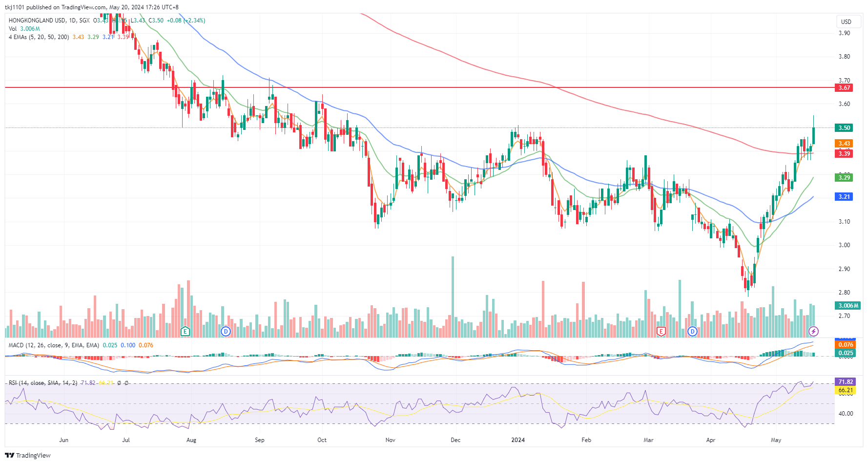Click the Dec label on time axis
Screen dimensions: 868x464
(455, 440)
